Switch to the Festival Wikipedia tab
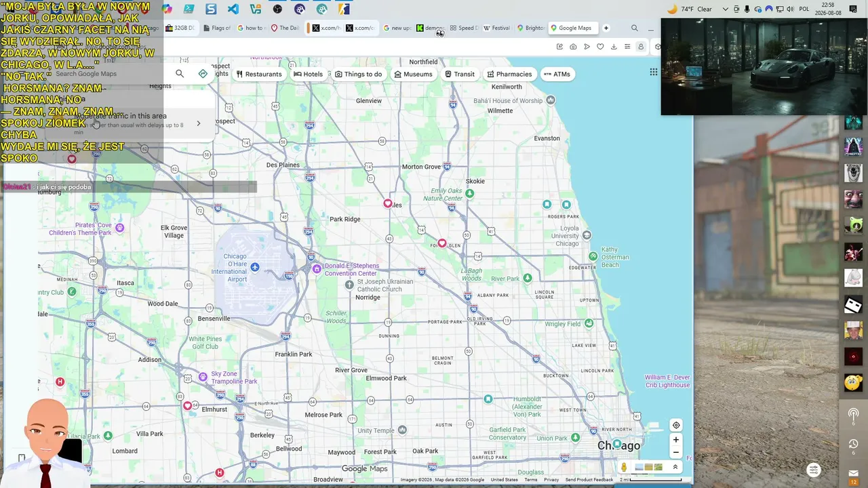Screen dimensions: 868x488 [496, 28]
